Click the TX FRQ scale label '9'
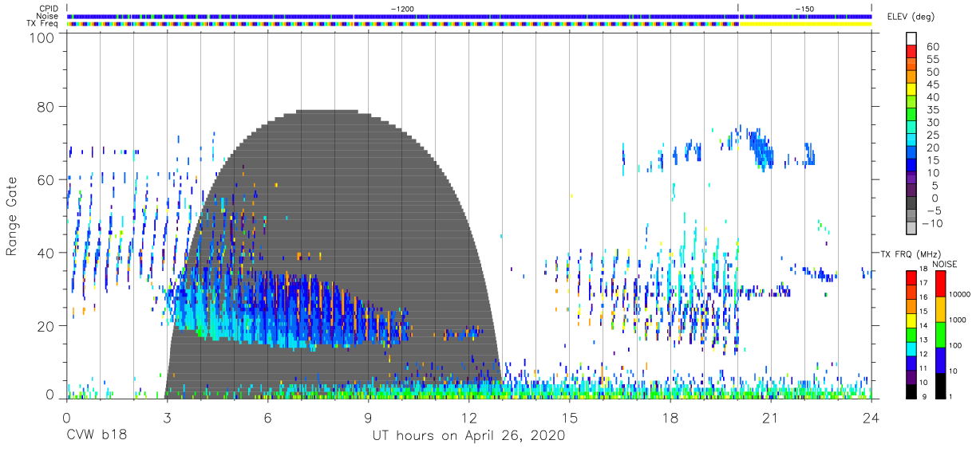This screenshot has height=452, width=980. pyautogui.click(x=924, y=397)
